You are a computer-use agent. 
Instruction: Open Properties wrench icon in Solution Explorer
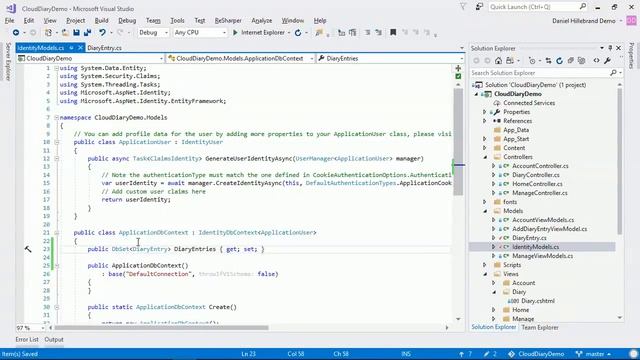tap(607, 61)
